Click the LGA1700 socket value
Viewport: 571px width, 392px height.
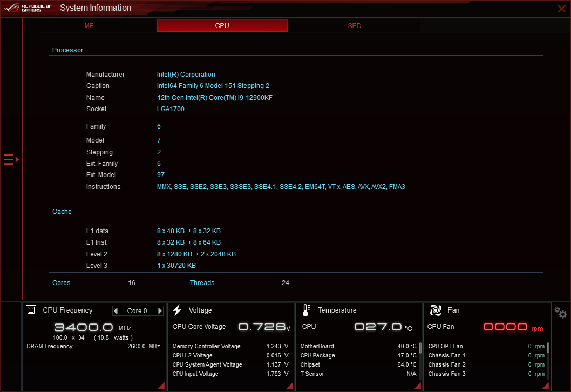171,109
